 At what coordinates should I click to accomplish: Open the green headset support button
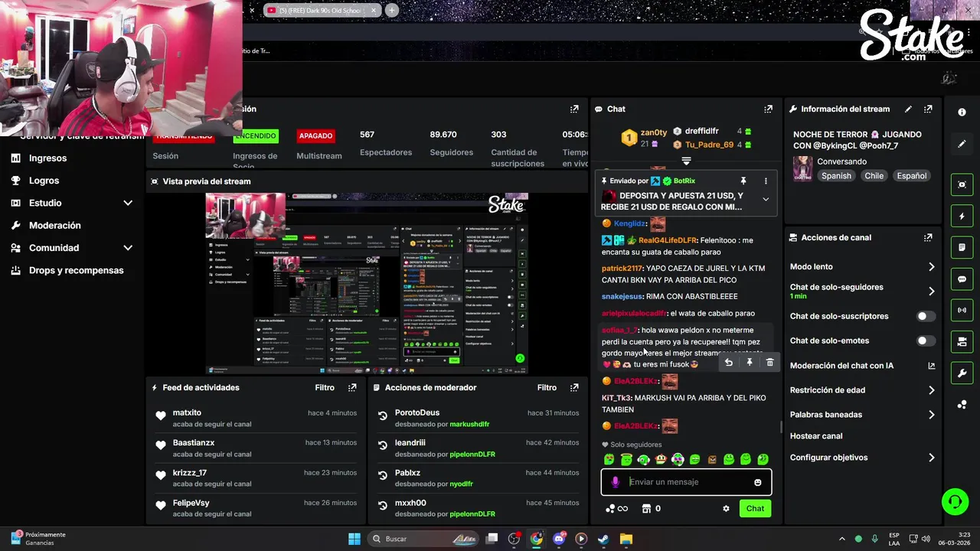[x=955, y=502]
